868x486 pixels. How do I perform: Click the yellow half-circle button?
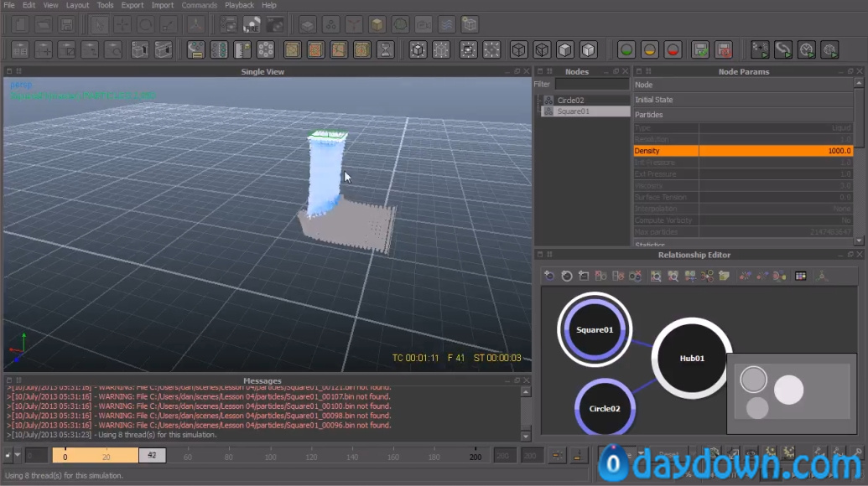649,49
